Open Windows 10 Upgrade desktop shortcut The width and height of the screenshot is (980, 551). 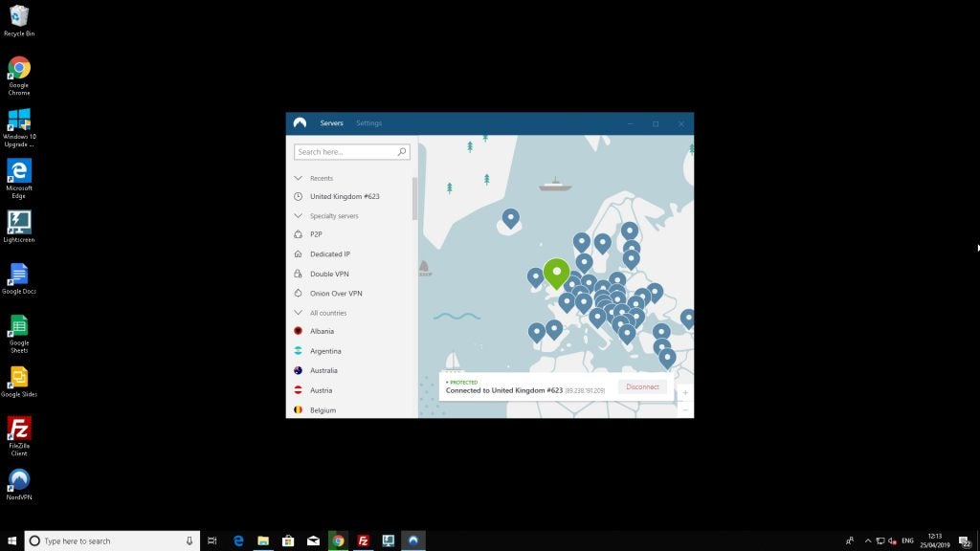(x=19, y=127)
